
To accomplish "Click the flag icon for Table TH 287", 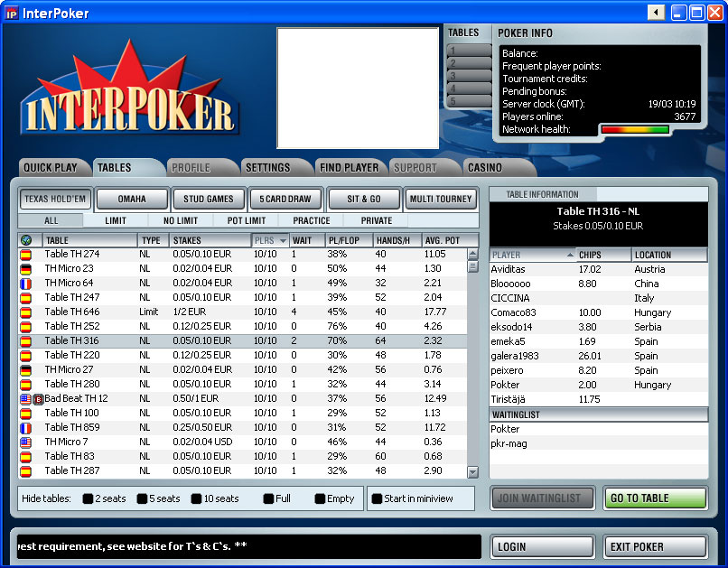I will pos(26,470).
